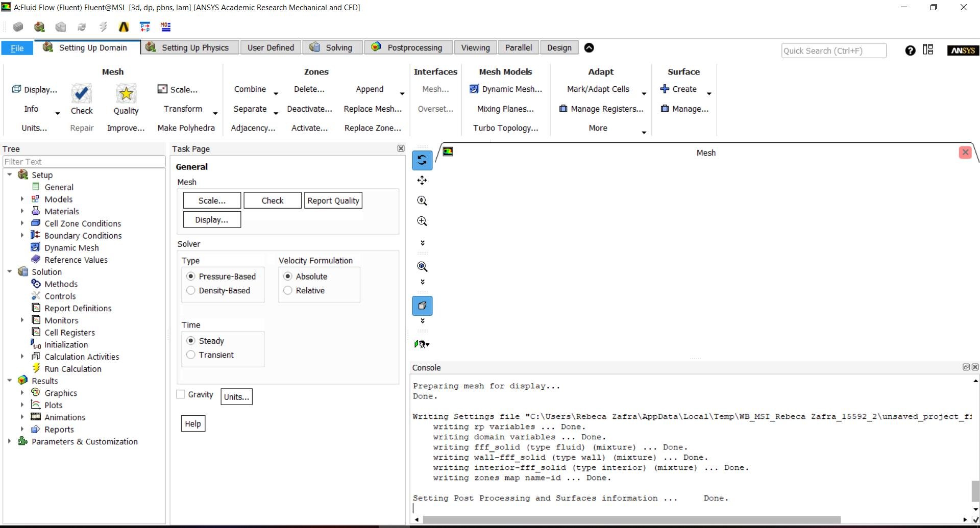Select Run Calculation in tree
Image resolution: width=980 pixels, height=528 pixels.
coord(73,368)
